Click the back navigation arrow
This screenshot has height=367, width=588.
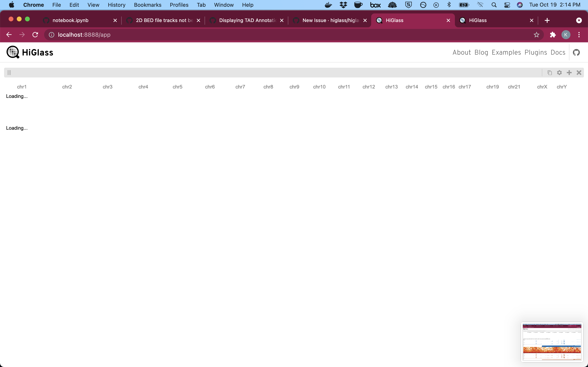click(9, 34)
